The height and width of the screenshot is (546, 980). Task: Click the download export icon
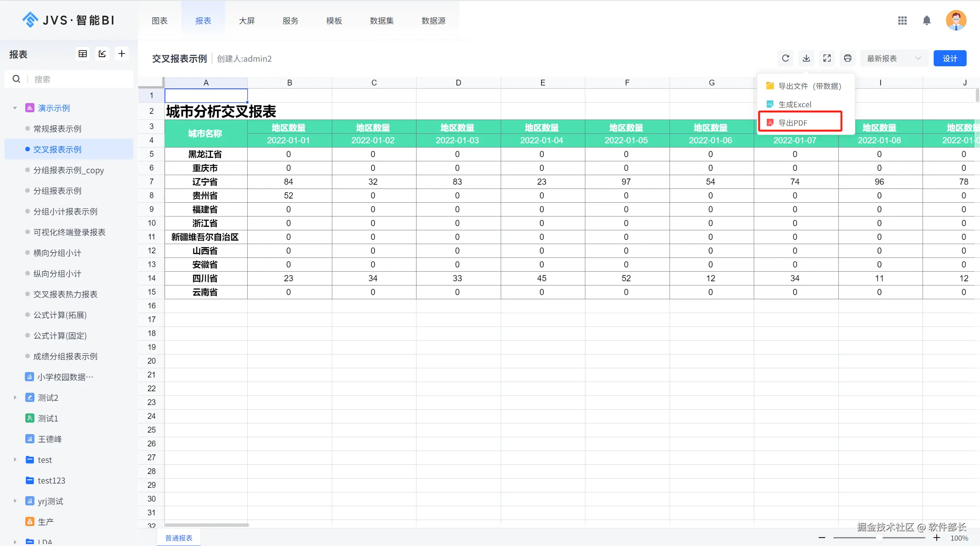(806, 58)
